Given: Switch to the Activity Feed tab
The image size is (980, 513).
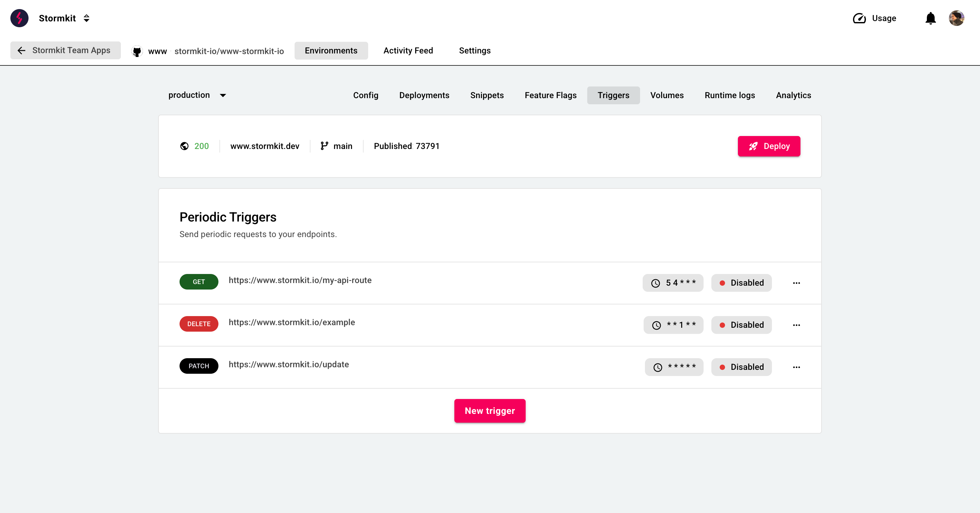Looking at the screenshot, I should click(x=408, y=51).
